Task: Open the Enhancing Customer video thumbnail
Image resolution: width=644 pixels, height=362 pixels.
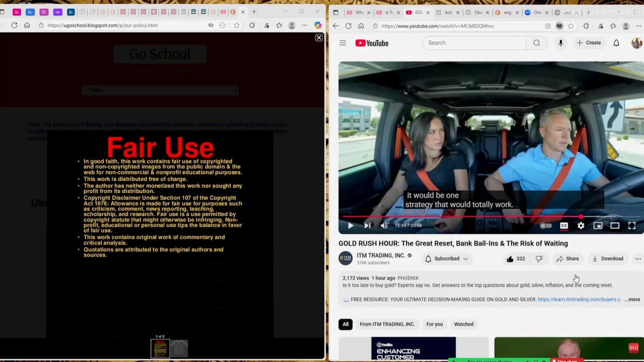Action: click(413, 348)
